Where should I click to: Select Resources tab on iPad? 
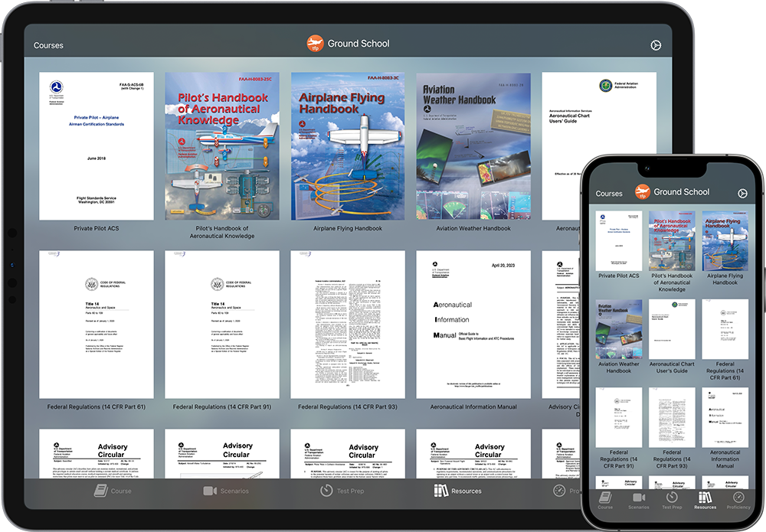click(458, 491)
